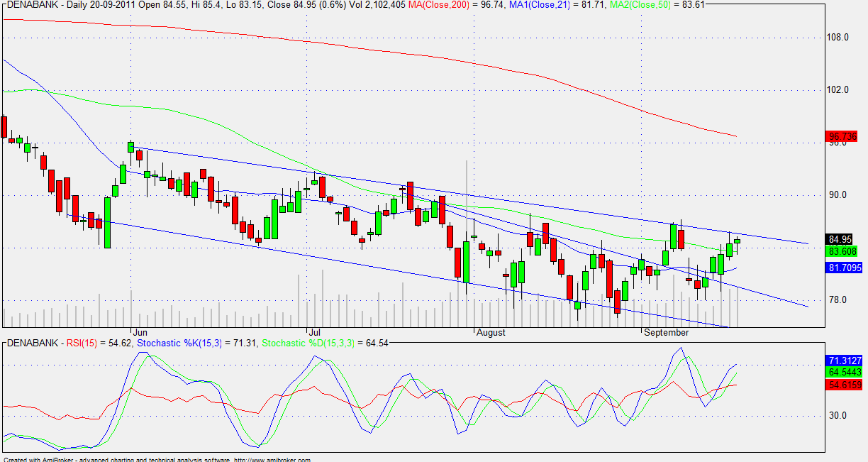Click the green 83.608 MA value label
This screenshot has width=868, height=462.
pos(842,251)
